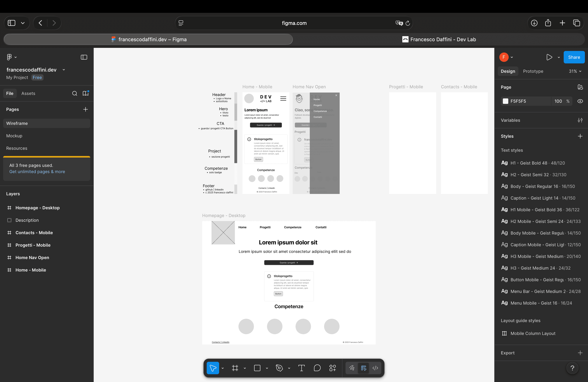This screenshot has height=382, width=588.
Task: Click the blue Share button
Action: click(574, 57)
